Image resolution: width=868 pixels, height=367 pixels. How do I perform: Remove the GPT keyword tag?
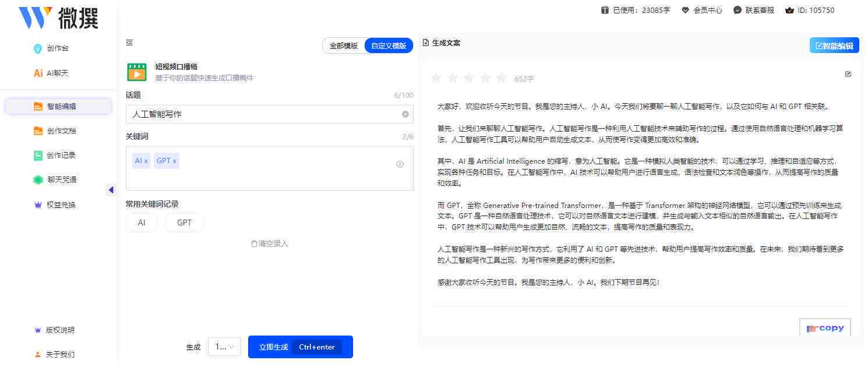click(174, 161)
